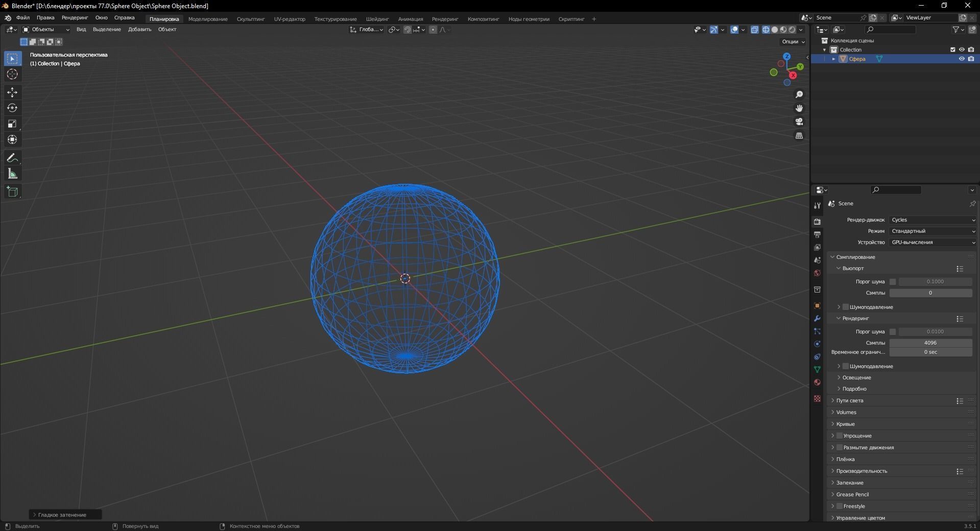The height and width of the screenshot is (531, 980).
Task: Switch viewport to Rendered shading mode
Action: click(x=792, y=30)
